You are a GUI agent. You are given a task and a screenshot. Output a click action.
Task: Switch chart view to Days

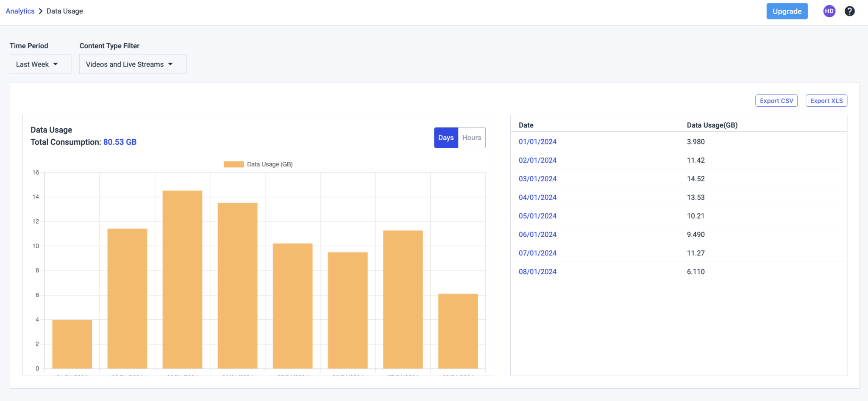(446, 138)
